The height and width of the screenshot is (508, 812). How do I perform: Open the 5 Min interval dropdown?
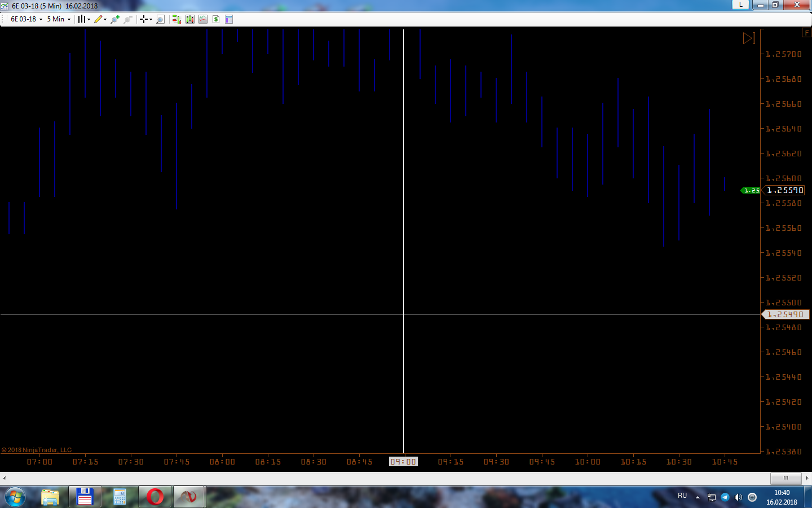pyautogui.click(x=59, y=19)
